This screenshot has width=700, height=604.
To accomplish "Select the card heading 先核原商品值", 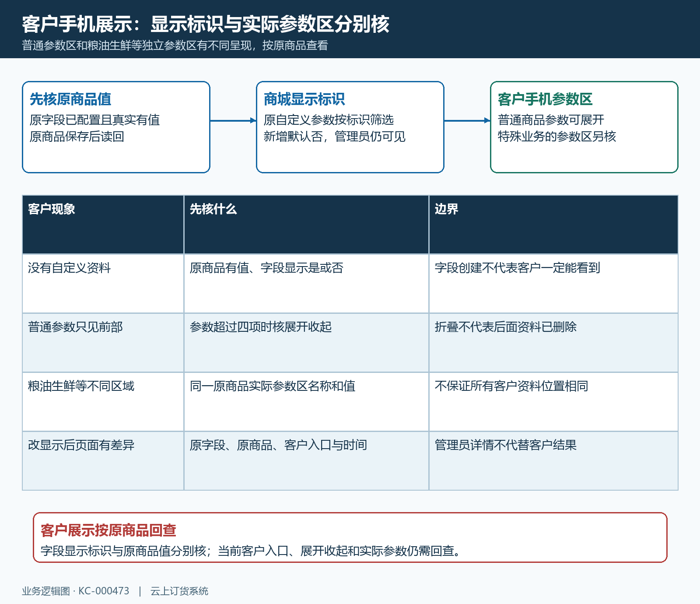I will (70, 99).
